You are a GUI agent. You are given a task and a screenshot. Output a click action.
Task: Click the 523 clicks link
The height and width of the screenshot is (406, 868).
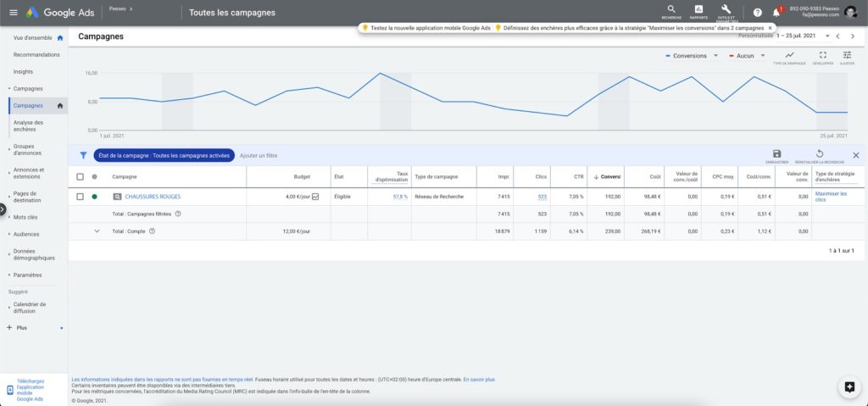coord(542,197)
